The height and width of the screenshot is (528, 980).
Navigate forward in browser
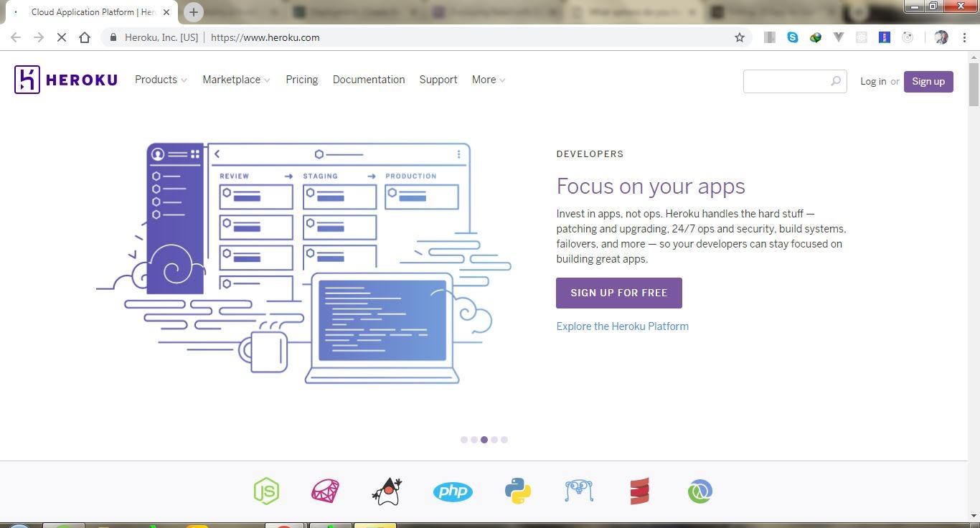[39, 37]
